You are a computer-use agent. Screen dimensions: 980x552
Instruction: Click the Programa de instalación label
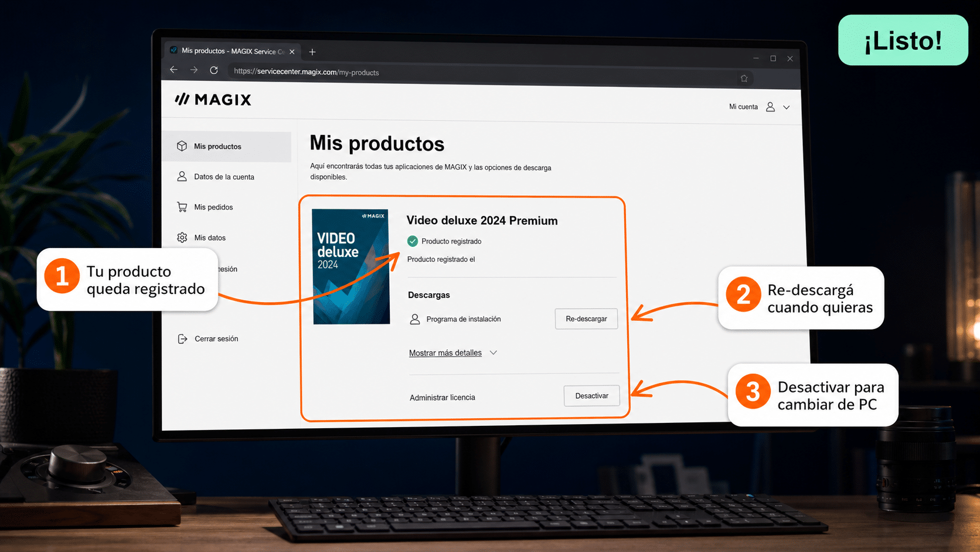[464, 319]
